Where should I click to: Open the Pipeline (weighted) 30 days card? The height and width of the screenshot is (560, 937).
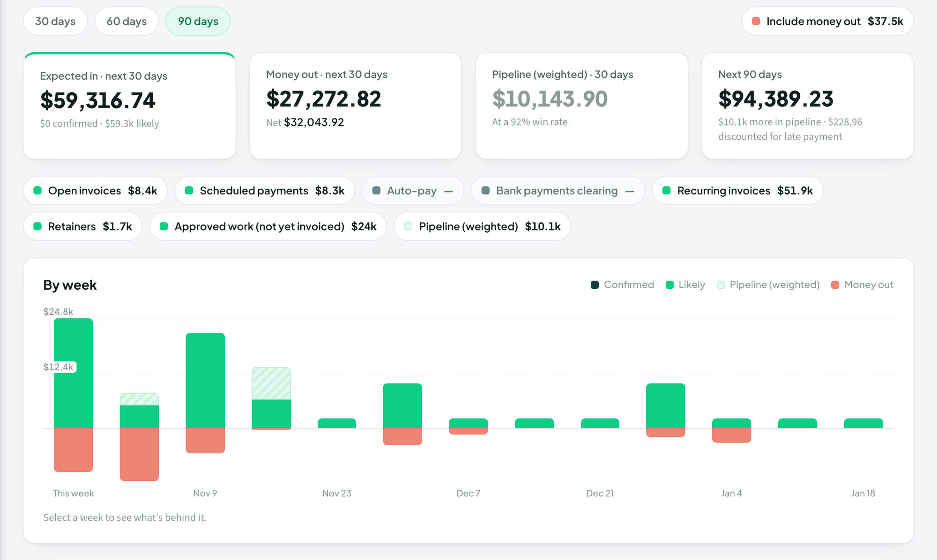581,106
